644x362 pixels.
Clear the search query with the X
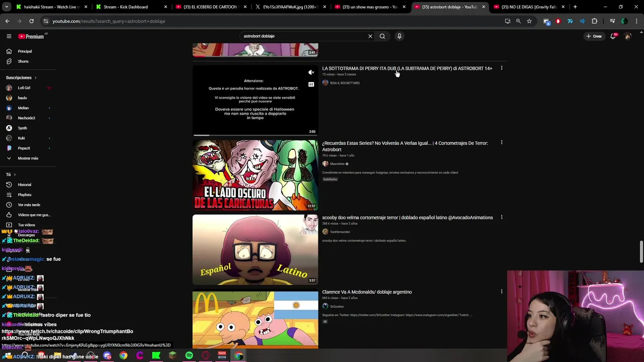coord(370,36)
